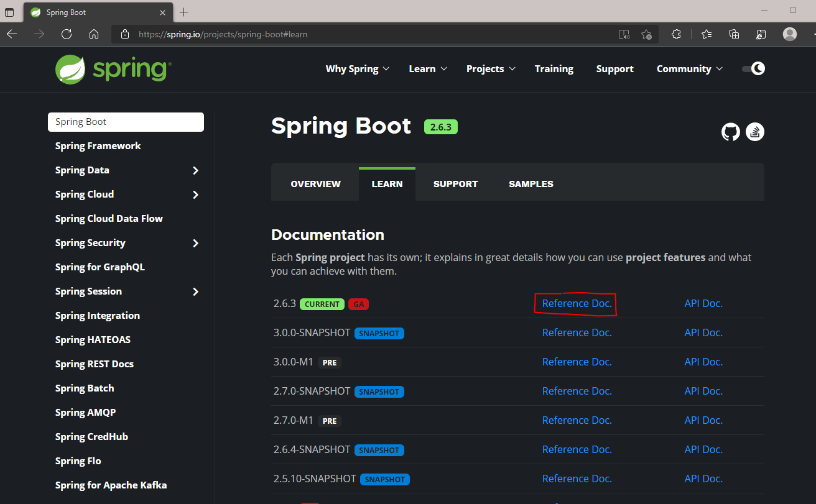816x504 pixels.
Task: Open API Doc. for 3.0.0-M1
Action: point(703,362)
